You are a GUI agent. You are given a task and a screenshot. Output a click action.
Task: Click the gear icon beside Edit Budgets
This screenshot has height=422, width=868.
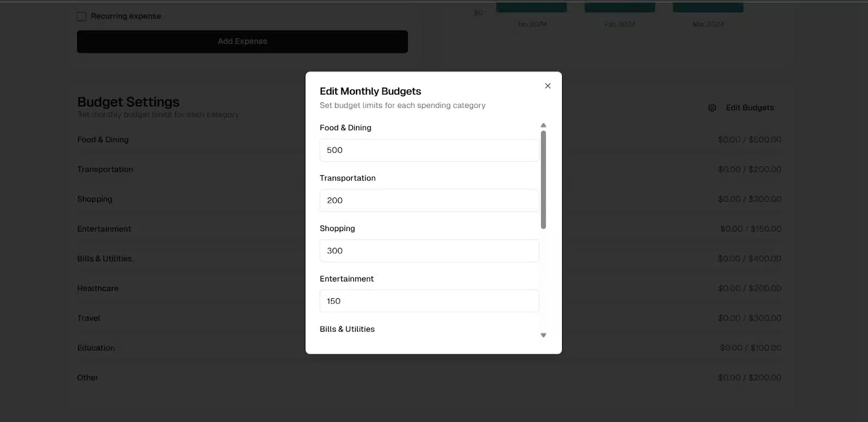[712, 108]
